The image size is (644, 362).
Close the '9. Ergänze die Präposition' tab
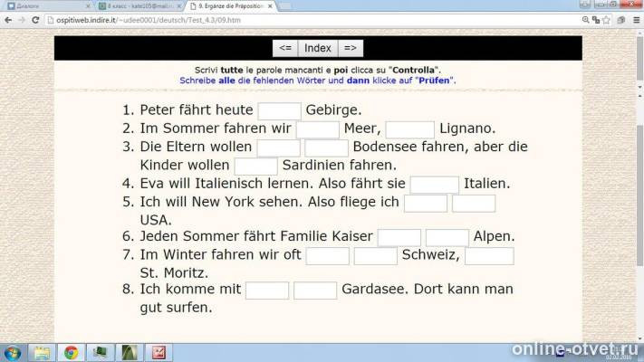pos(270,6)
